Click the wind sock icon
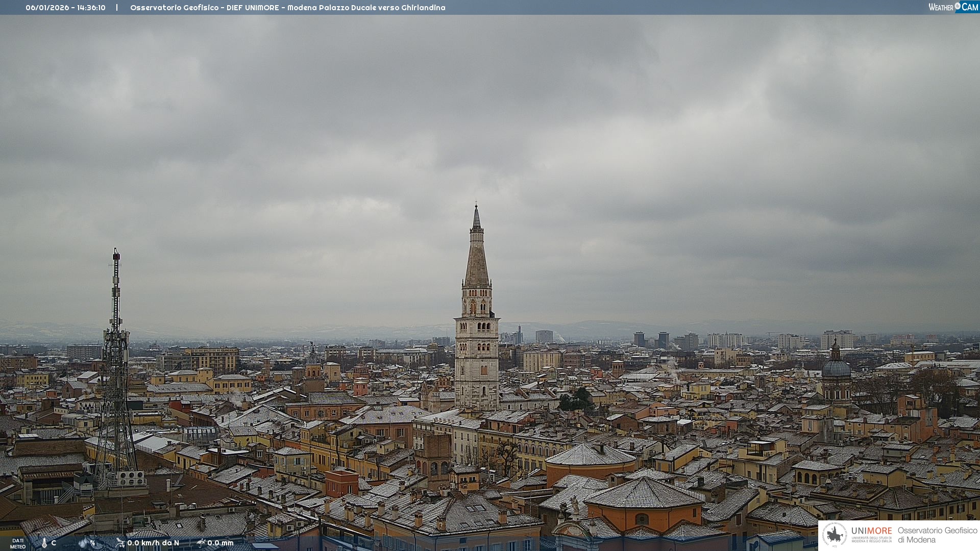This screenshot has width=980, height=551. pyautogui.click(x=120, y=543)
